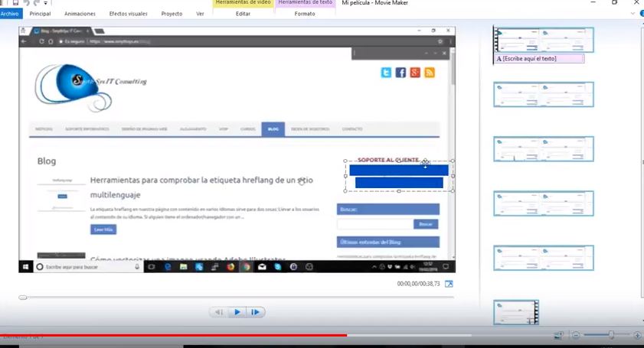The width and height of the screenshot is (644, 348).
Task: Select the last clip thumbnail with film strip
Action: tap(516, 312)
